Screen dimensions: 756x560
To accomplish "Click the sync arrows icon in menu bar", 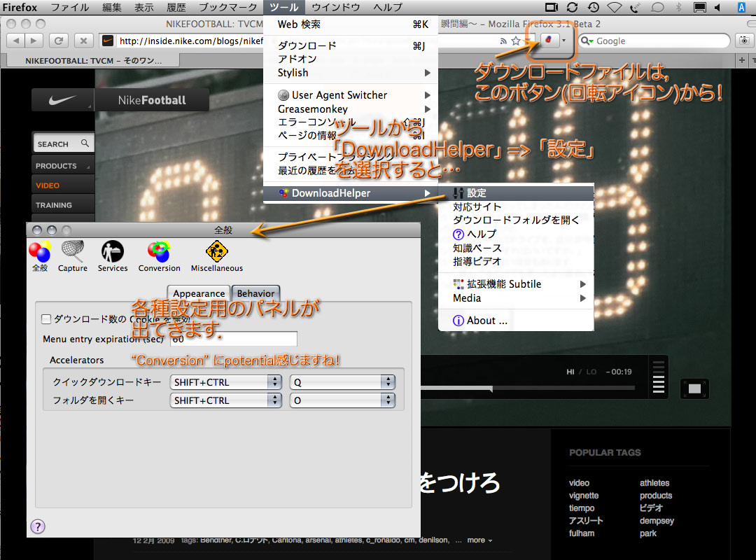I will point(573,7).
